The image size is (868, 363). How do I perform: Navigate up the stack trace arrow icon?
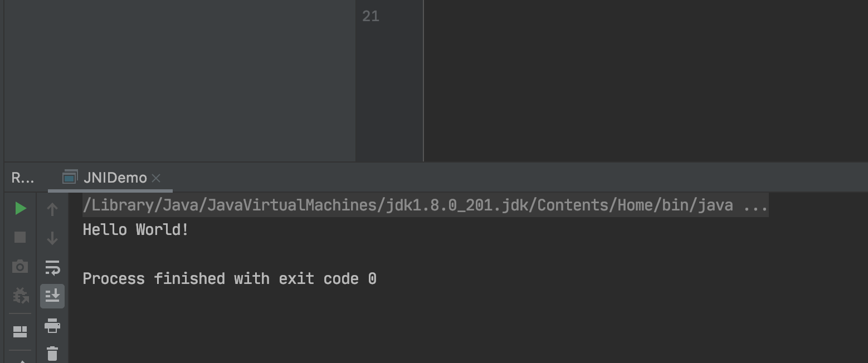(52, 209)
